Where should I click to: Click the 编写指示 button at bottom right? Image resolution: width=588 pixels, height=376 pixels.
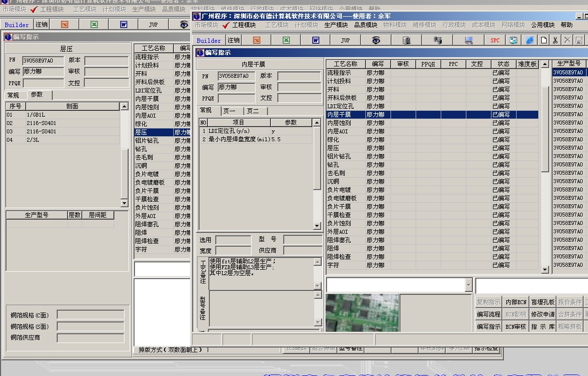488,326
